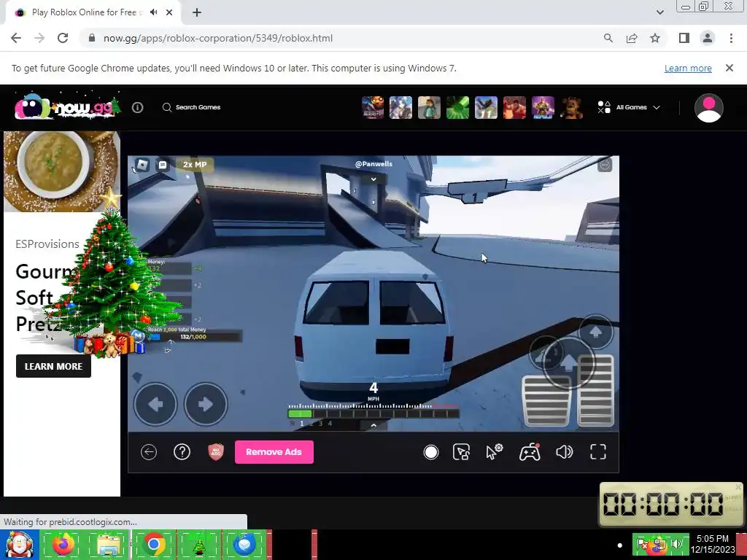The image size is (747, 560).
Task: Tap the gas pedal control
Action: pos(595,390)
